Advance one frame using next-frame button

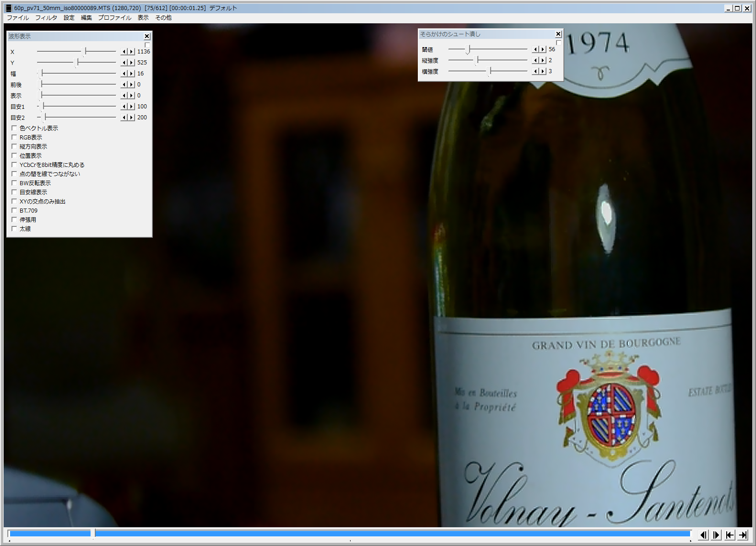click(x=717, y=535)
